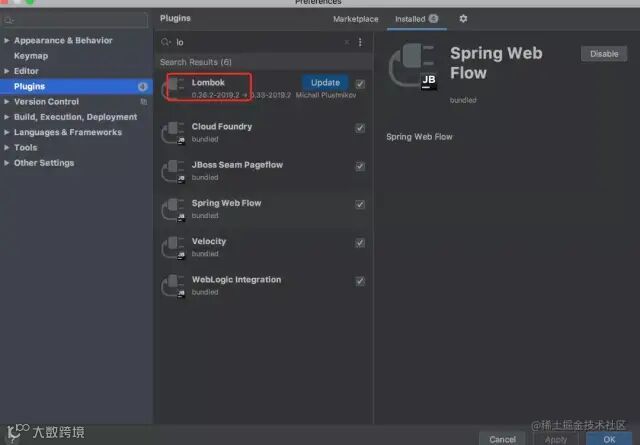Select the Velocity plugin row
This screenshot has height=445, width=640.
coord(263,247)
